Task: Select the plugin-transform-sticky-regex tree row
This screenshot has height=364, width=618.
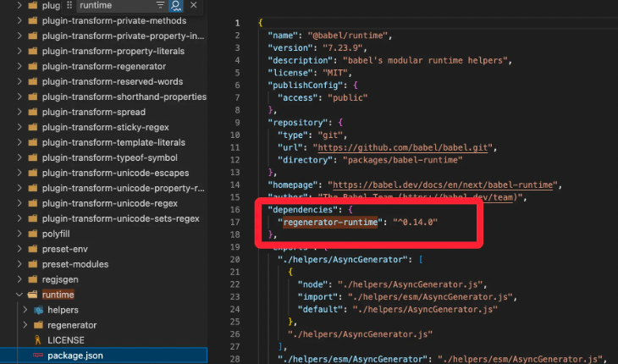Action: pyautogui.click(x=103, y=127)
